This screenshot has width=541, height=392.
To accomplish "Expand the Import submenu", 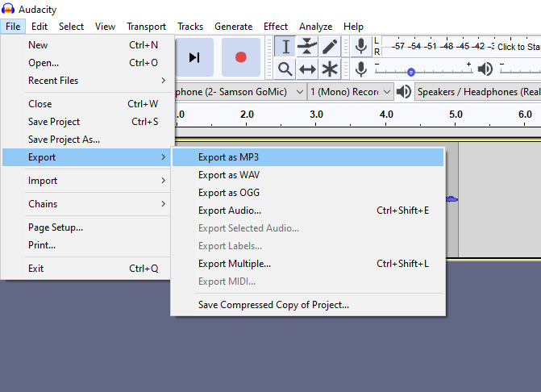I will (86, 181).
